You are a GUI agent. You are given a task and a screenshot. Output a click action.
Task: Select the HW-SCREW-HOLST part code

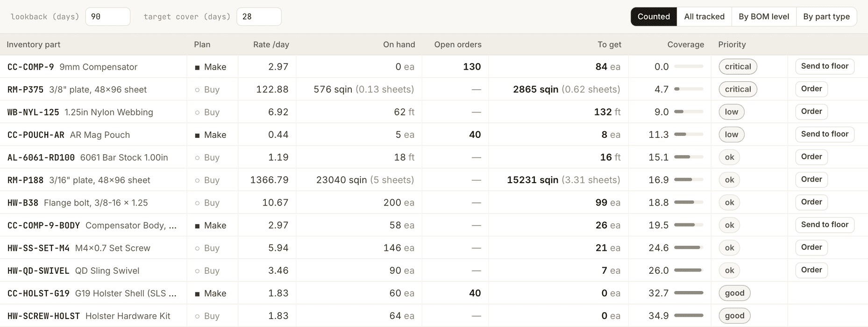click(x=43, y=316)
